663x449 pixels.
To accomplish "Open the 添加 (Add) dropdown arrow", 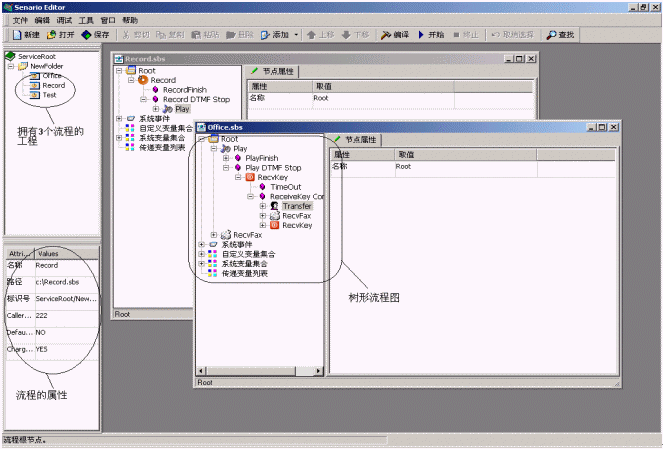I will 297,35.
